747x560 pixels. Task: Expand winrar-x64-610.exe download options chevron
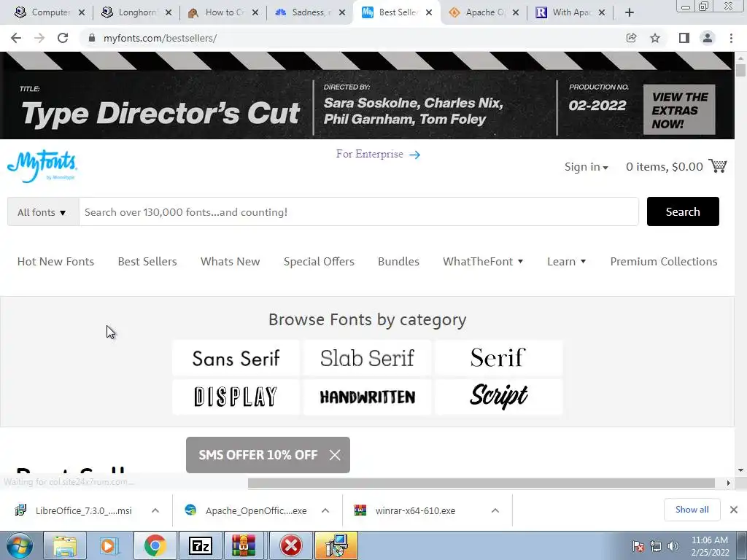pyautogui.click(x=495, y=510)
